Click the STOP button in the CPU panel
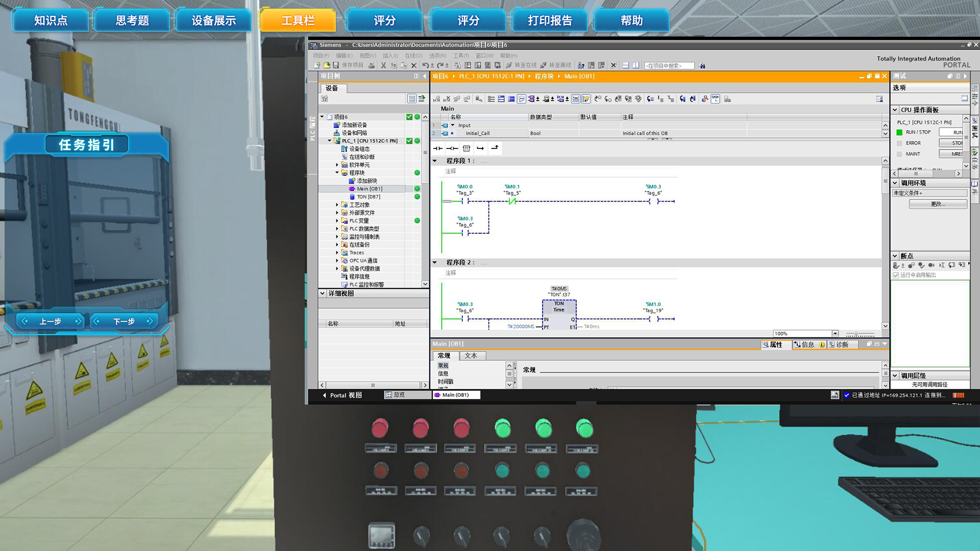Image resolution: width=980 pixels, height=551 pixels. [x=951, y=143]
